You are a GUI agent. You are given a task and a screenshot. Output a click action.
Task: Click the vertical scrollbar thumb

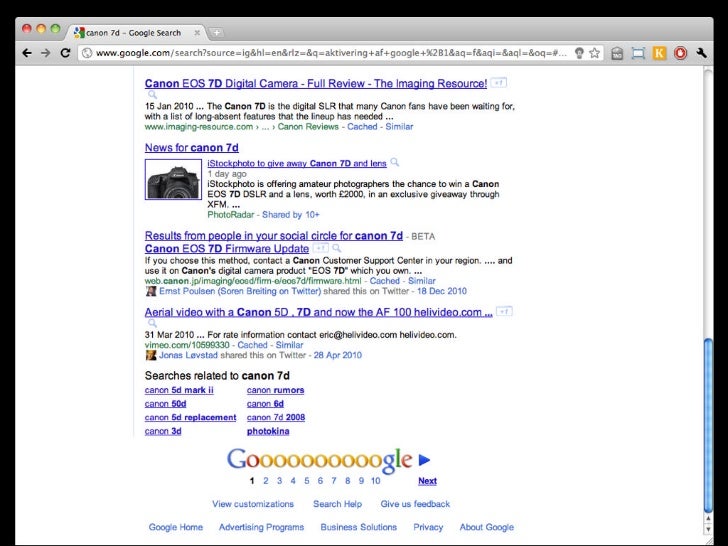708,425
